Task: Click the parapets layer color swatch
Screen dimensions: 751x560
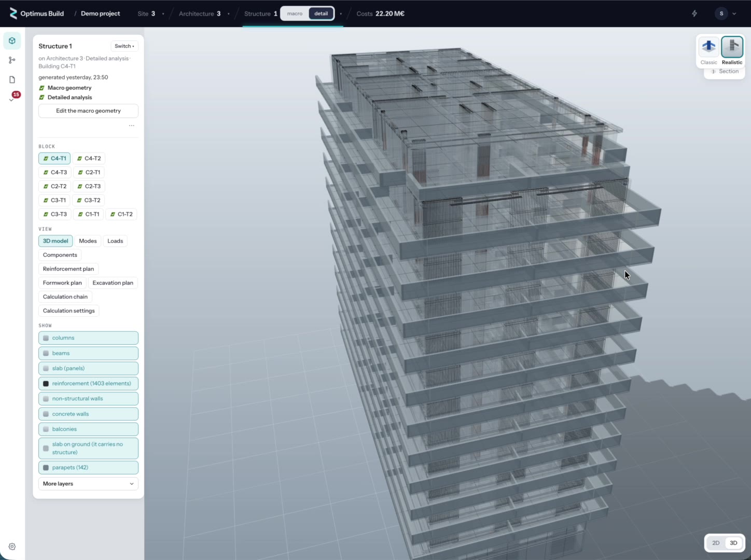Action: click(x=46, y=468)
